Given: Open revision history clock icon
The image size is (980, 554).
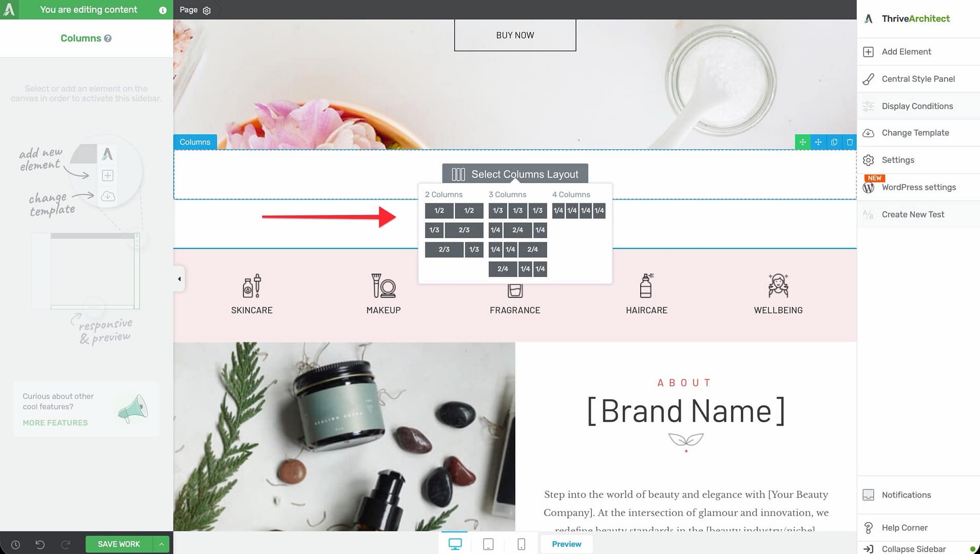Looking at the screenshot, I should 15,544.
